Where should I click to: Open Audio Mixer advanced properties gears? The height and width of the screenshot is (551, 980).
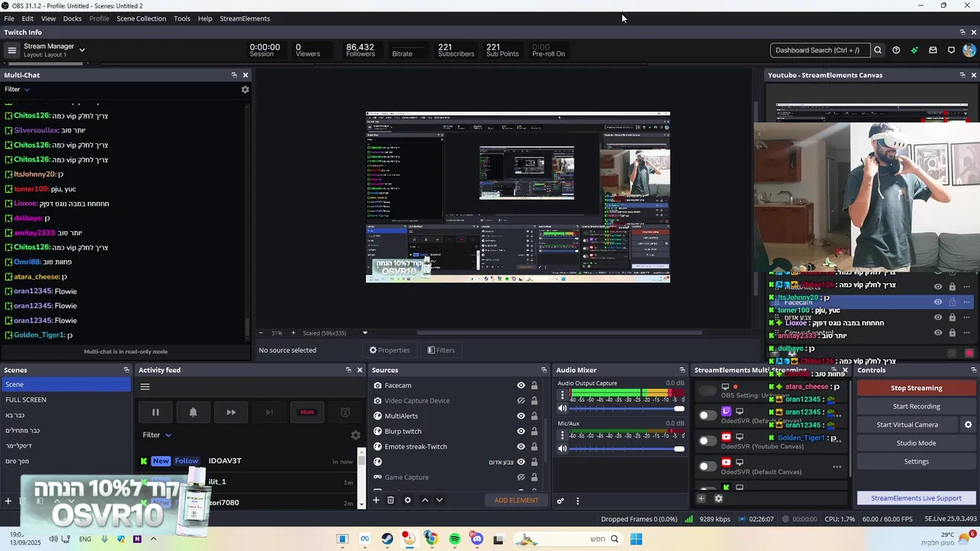point(560,501)
